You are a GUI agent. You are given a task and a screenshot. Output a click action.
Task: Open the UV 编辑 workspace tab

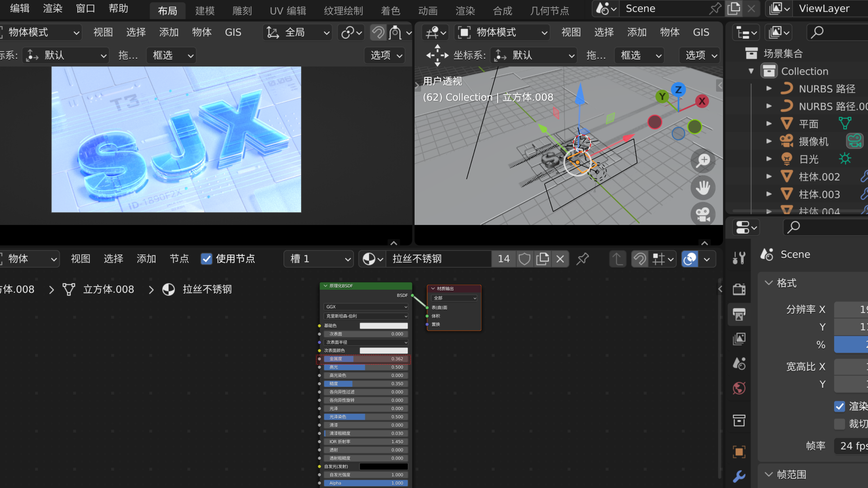(x=288, y=10)
